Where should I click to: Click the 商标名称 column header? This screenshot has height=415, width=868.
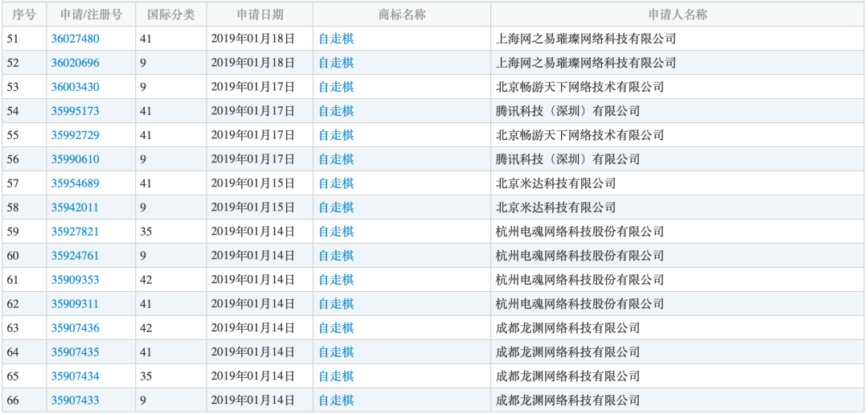tap(402, 14)
